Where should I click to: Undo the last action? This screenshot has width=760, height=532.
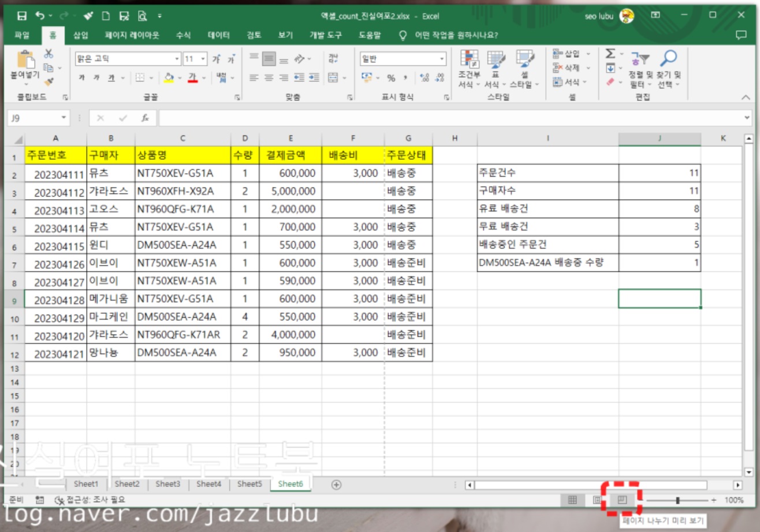[x=40, y=16]
